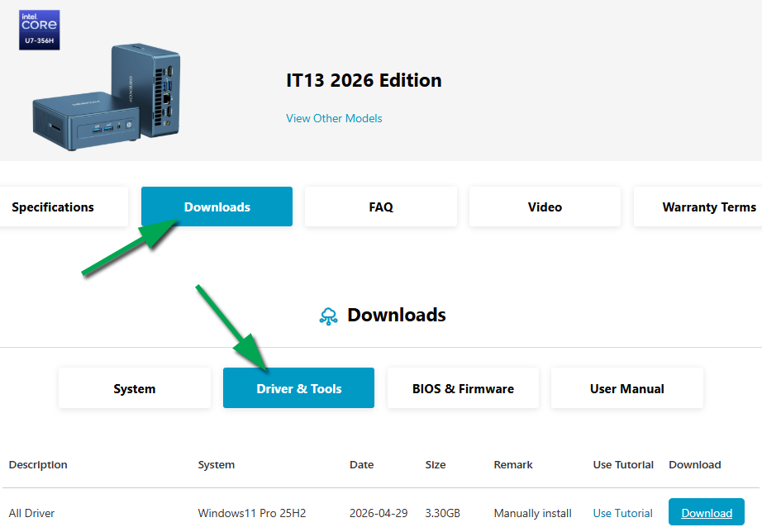Open the User Manual category
This screenshot has width=762, height=532.
click(x=627, y=388)
